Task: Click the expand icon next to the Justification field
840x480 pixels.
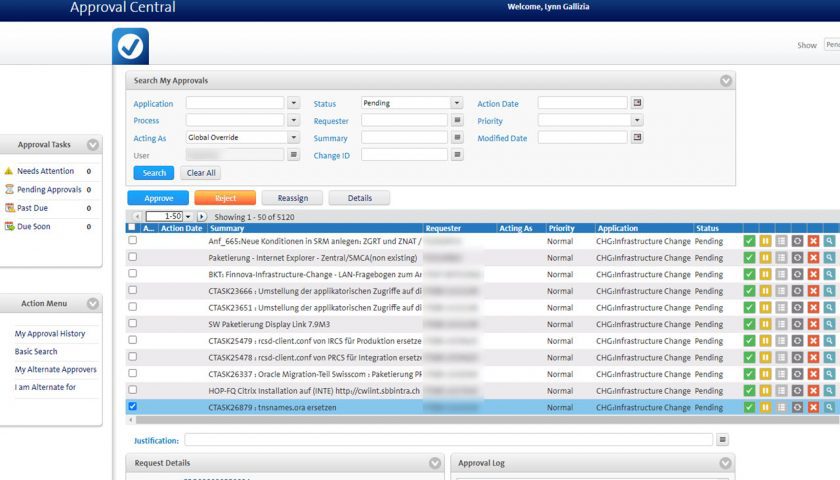Action: click(x=722, y=440)
